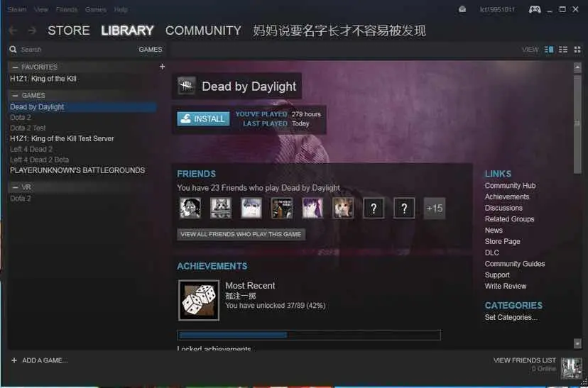Click the user avatar near friends list
Image resolution: width=588 pixels, height=388 pixels.
point(572,368)
